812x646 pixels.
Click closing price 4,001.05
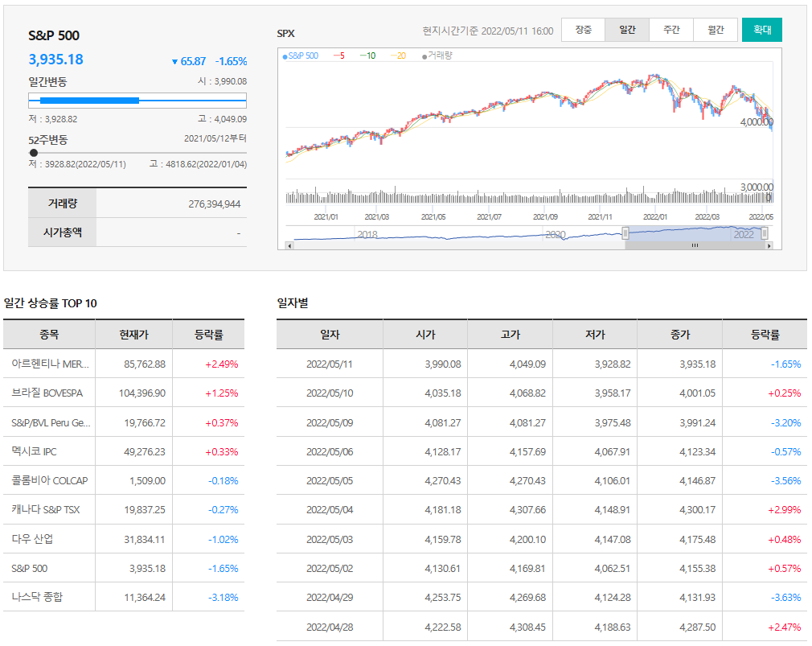point(698,393)
